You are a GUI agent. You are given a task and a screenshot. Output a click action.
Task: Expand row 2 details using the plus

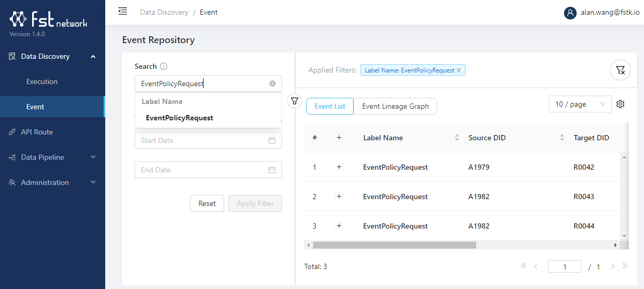point(339,197)
